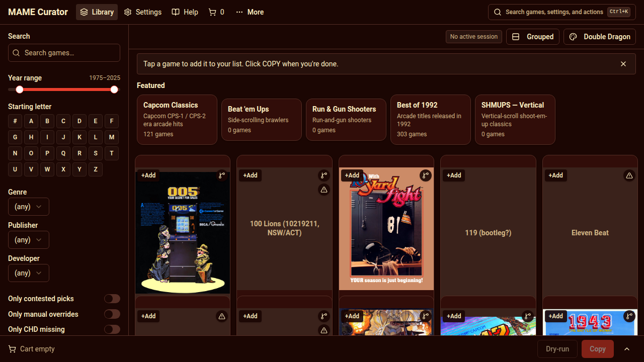Open the Library tab

point(97,12)
